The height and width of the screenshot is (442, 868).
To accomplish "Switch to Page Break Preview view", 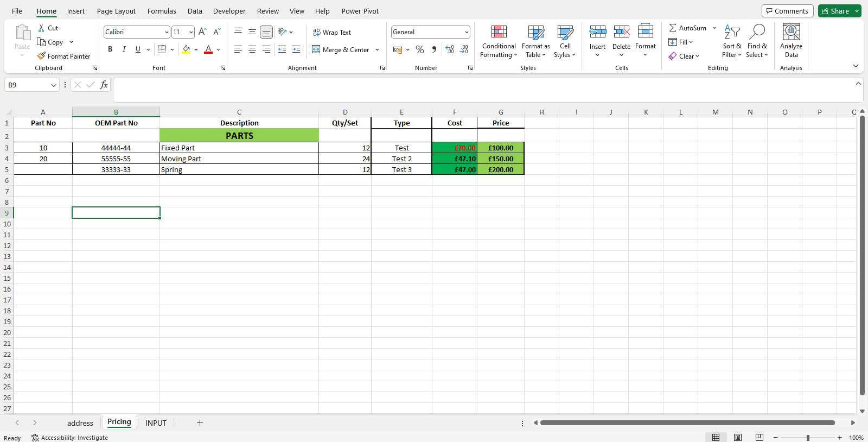I will point(759,438).
